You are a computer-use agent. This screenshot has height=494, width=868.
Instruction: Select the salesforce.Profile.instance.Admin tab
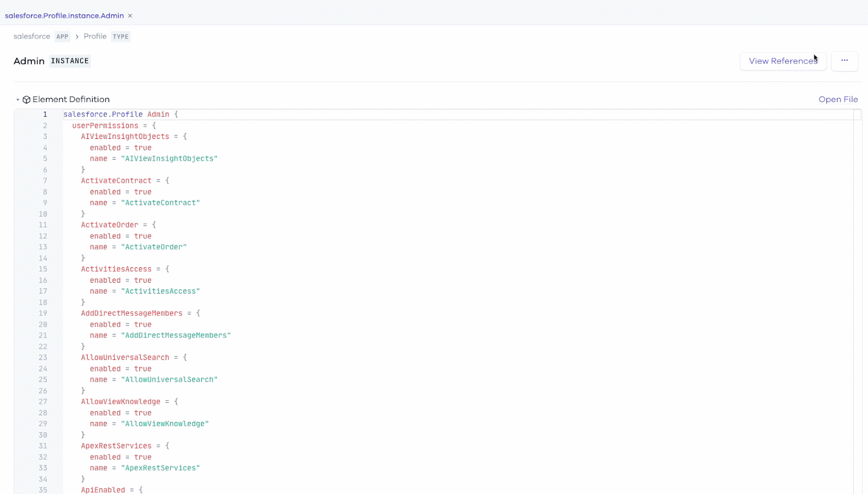[x=64, y=16]
